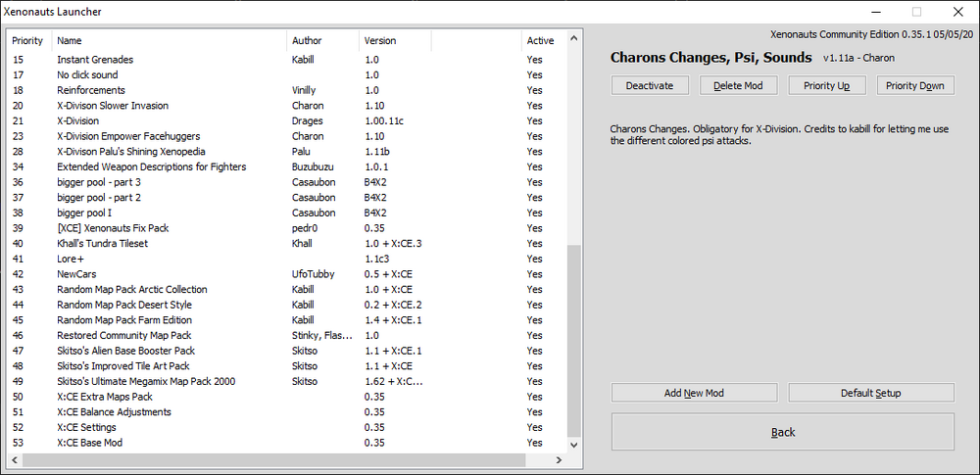Select the X-Division mod by Drages
The width and height of the screenshot is (980, 475).
(x=287, y=121)
